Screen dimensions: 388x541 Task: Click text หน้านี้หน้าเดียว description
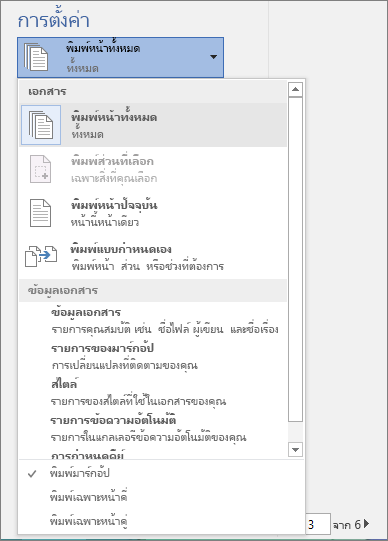pyautogui.click(x=105, y=222)
